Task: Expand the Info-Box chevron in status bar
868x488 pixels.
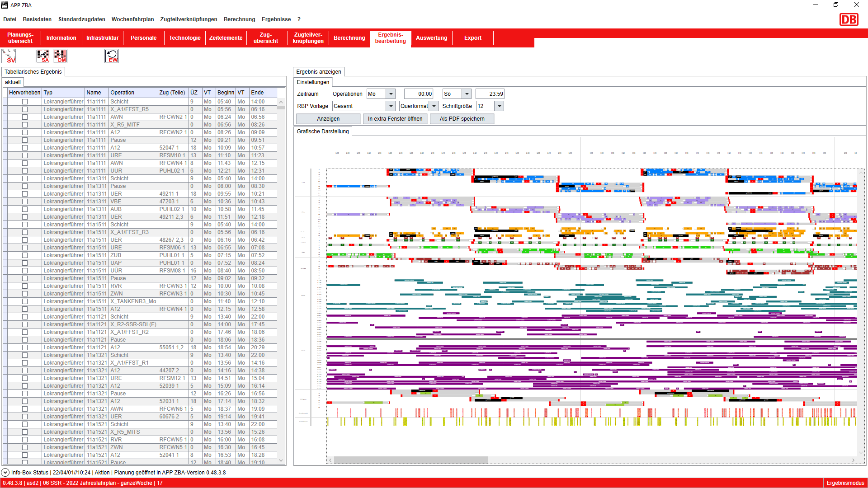Action: [5, 472]
